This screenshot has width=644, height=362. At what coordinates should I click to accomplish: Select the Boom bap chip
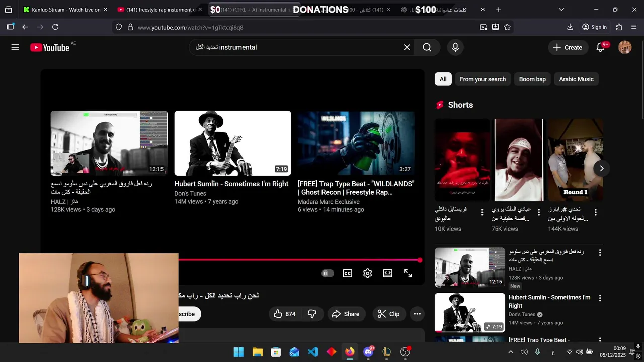(532, 79)
